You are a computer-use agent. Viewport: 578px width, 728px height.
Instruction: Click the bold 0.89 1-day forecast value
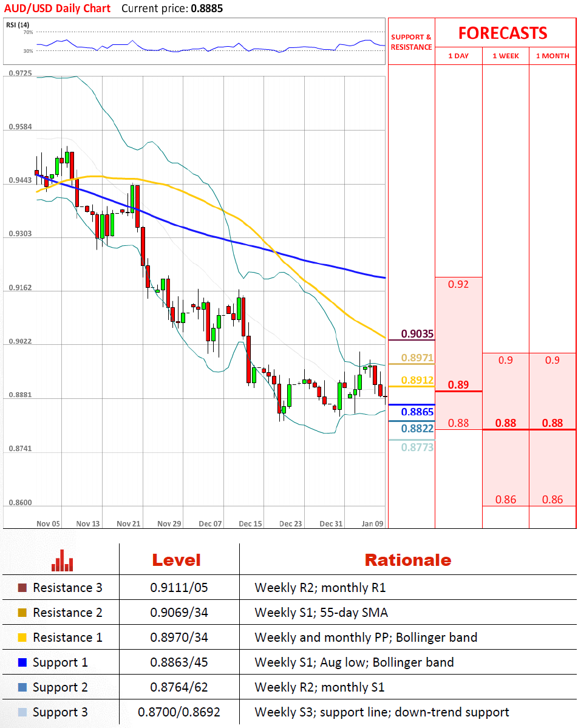[x=458, y=385]
